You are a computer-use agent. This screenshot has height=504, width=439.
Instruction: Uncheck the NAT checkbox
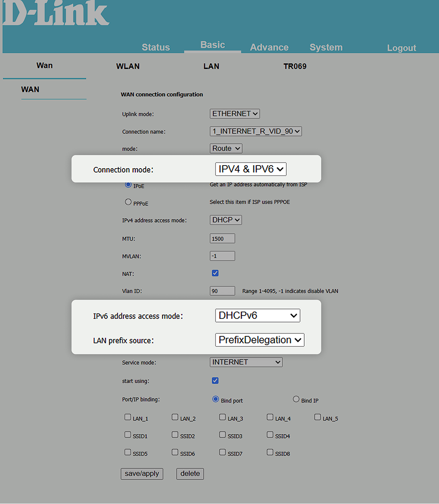pos(215,273)
